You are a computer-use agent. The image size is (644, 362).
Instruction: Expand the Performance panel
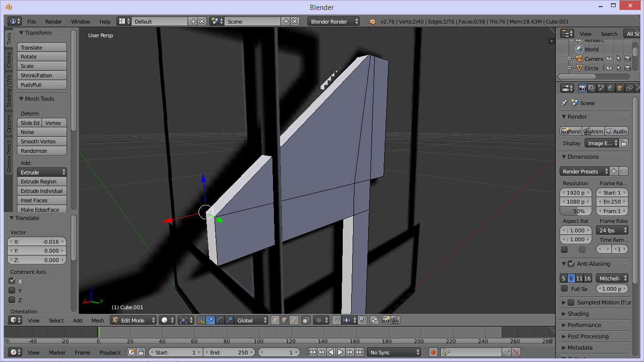click(x=584, y=325)
